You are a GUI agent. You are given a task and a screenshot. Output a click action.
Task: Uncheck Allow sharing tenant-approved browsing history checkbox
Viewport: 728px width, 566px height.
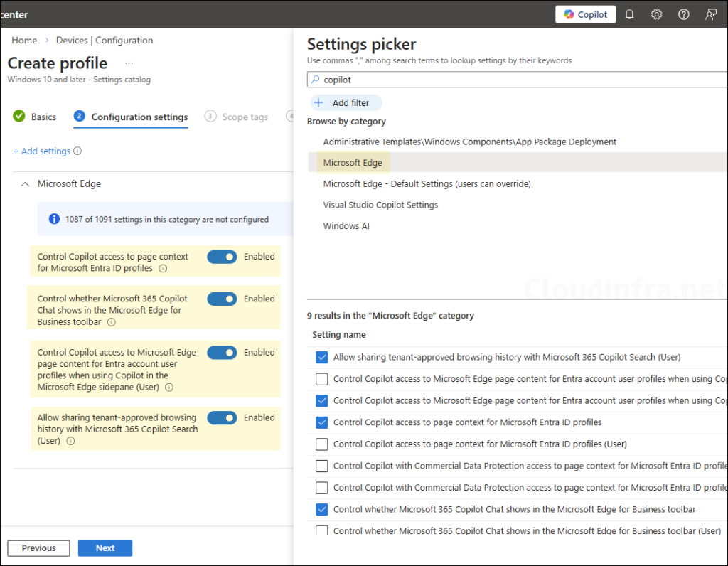tap(321, 357)
